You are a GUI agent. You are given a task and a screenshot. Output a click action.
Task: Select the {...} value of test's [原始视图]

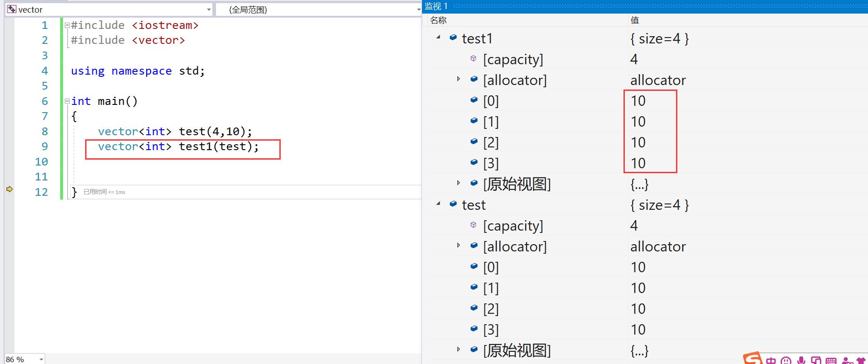click(x=639, y=350)
